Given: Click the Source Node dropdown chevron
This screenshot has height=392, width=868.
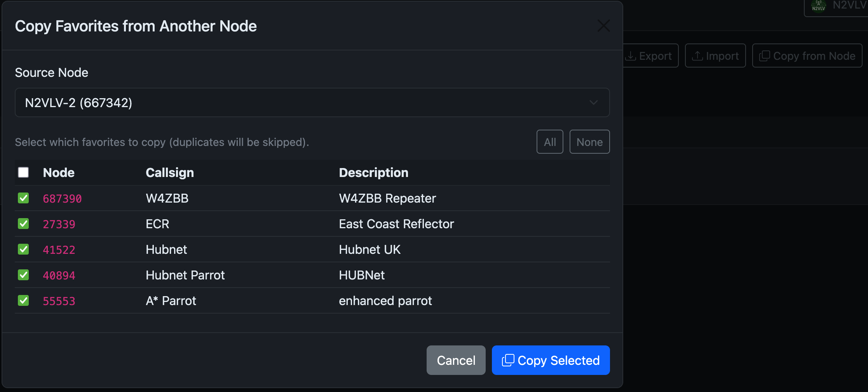Looking at the screenshot, I should tap(593, 102).
